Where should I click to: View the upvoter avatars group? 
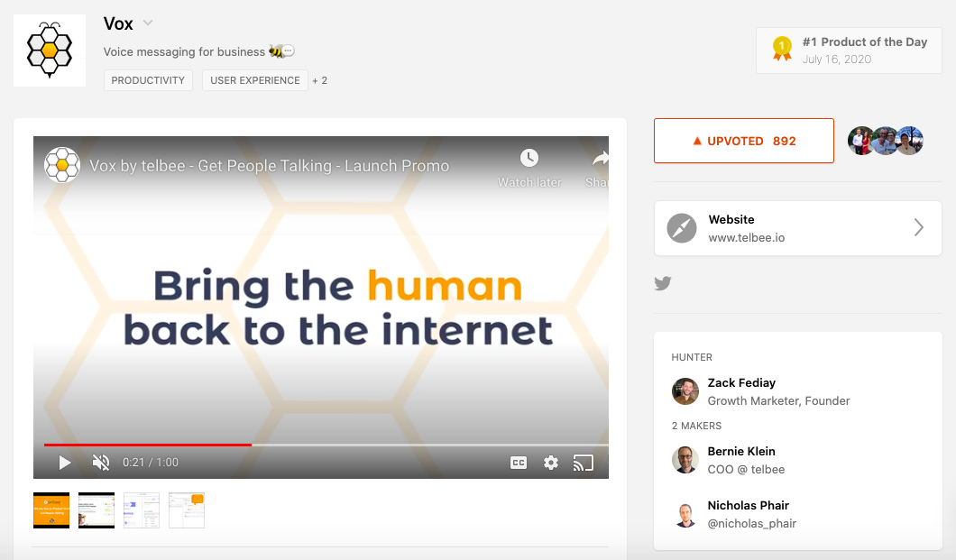coord(886,141)
